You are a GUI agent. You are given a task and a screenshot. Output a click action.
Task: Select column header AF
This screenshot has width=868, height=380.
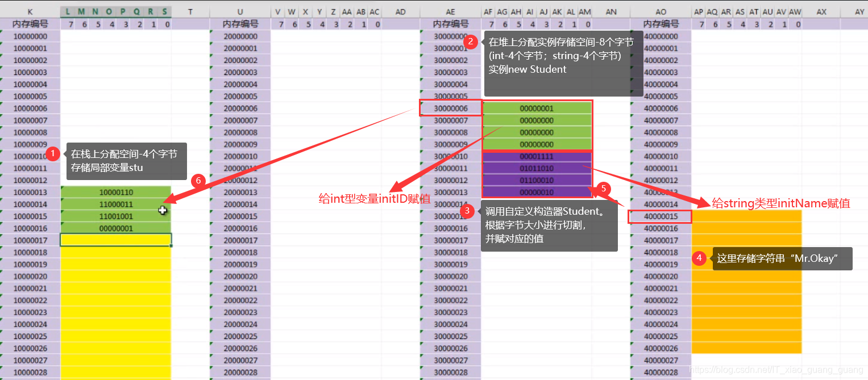pyautogui.click(x=488, y=11)
